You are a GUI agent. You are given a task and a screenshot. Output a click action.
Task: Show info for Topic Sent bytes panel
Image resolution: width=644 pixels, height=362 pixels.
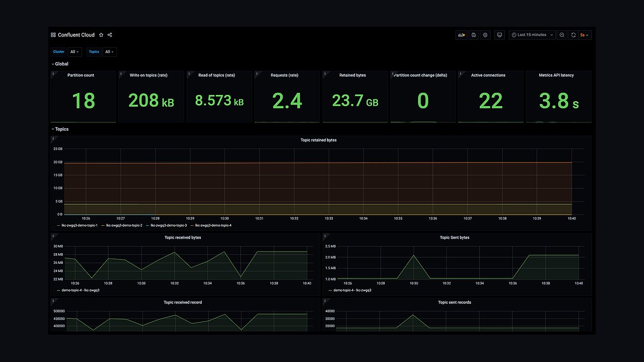pos(324,235)
